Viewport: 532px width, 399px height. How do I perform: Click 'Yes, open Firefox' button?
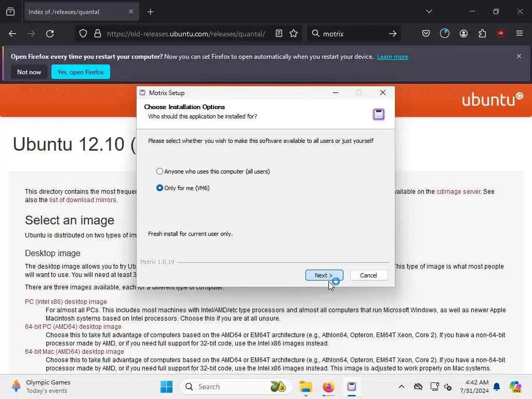tap(81, 72)
